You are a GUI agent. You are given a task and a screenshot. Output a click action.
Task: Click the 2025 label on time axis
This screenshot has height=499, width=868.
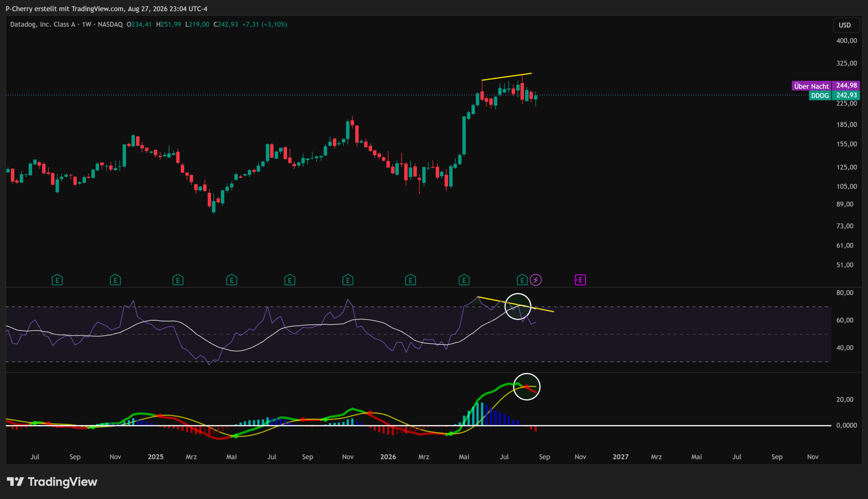[156, 457]
